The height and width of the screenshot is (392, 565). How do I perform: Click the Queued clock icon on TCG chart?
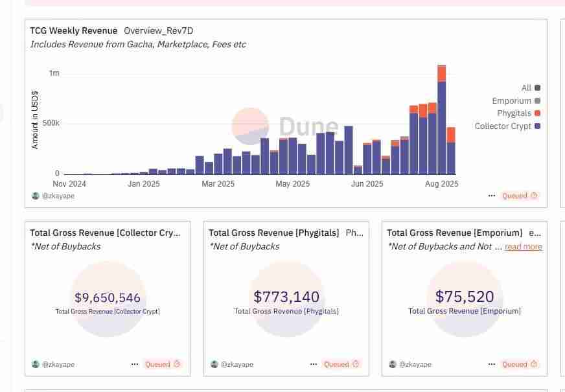534,196
